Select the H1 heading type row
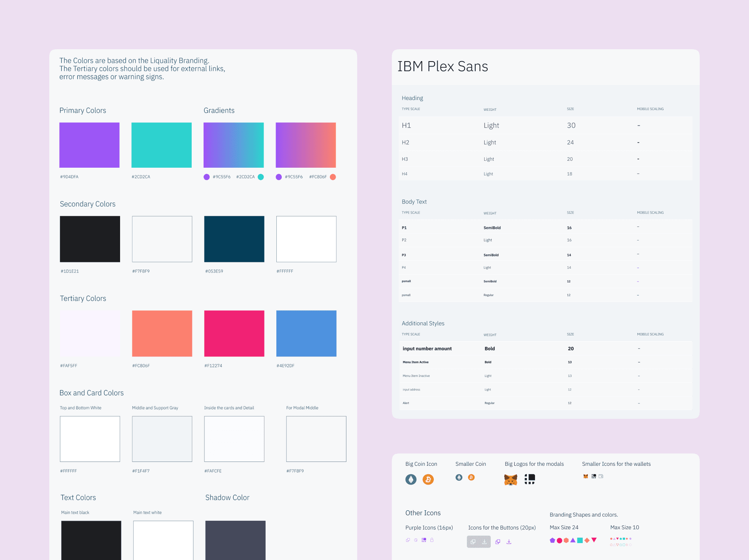The height and width of the screenshot is (560, 749). pyautogui.click(x=545, y=125)
